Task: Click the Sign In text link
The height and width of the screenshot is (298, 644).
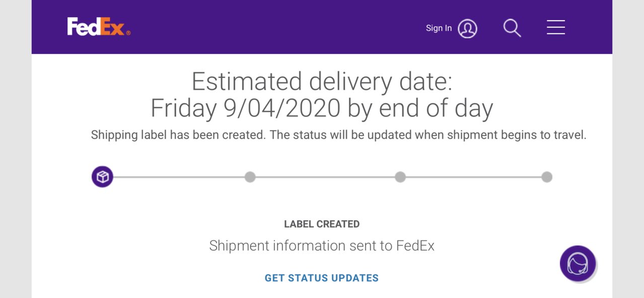Action: coord(439,28)
